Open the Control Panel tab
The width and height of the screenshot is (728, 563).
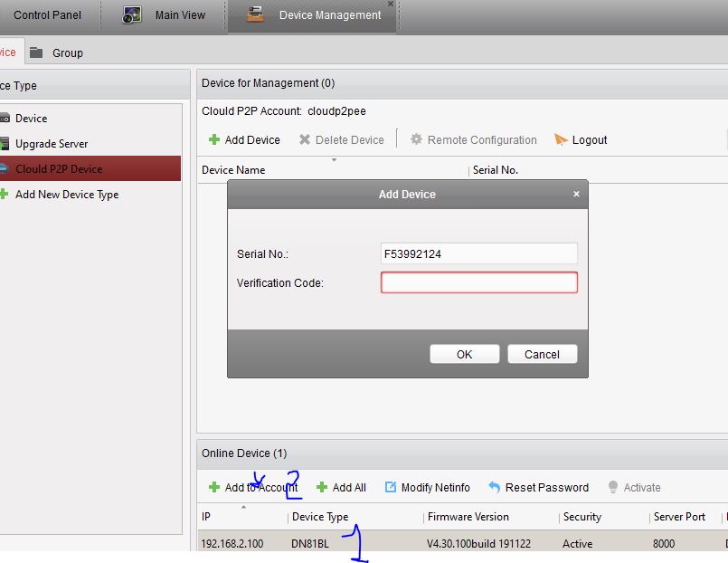click(47, 15)
